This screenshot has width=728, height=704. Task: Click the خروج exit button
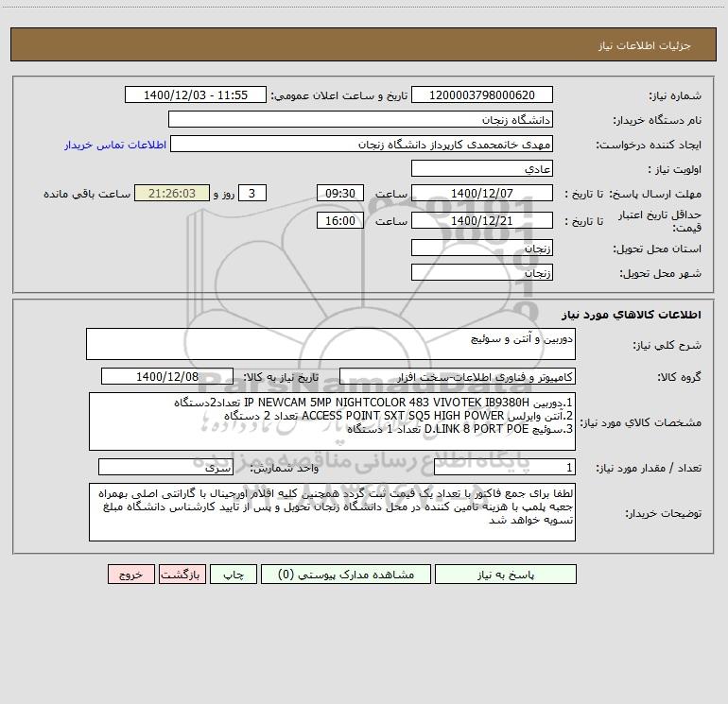[130, 574]
